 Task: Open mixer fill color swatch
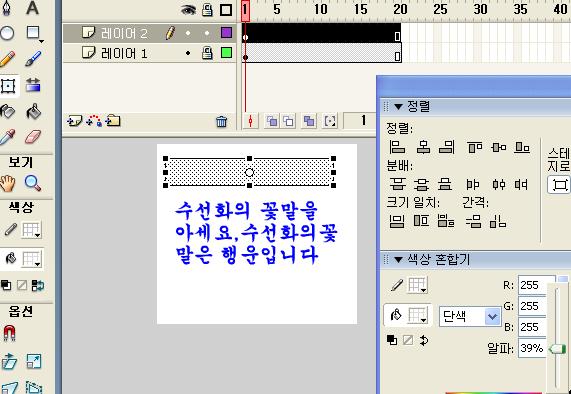pyautogui.click(x=417, y=315)
